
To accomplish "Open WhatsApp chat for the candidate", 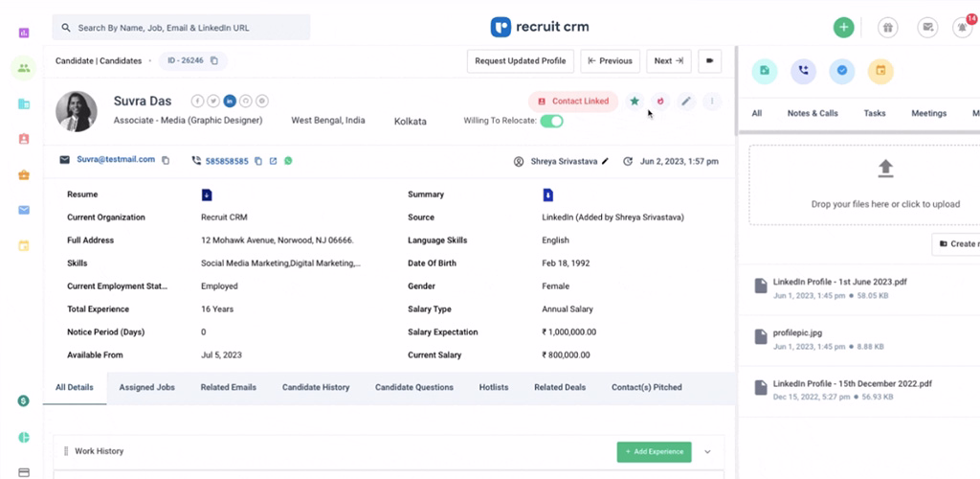I will [288, 161].
